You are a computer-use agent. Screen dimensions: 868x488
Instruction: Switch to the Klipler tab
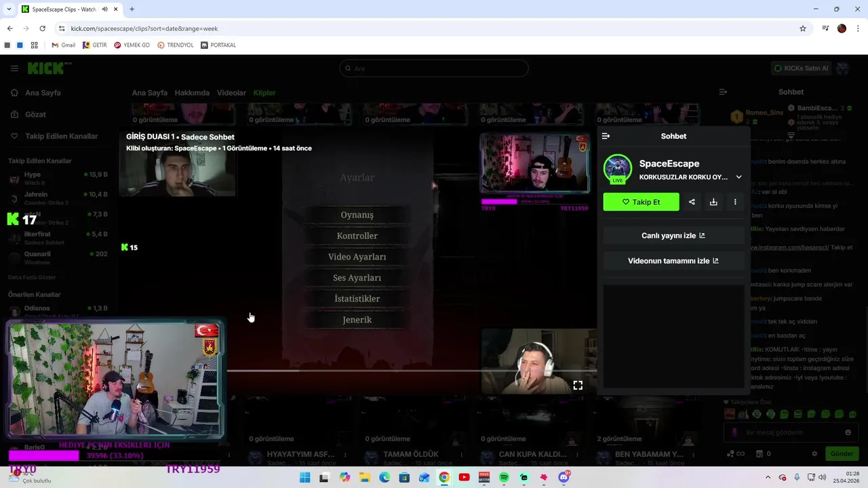(x=264, y=93)
